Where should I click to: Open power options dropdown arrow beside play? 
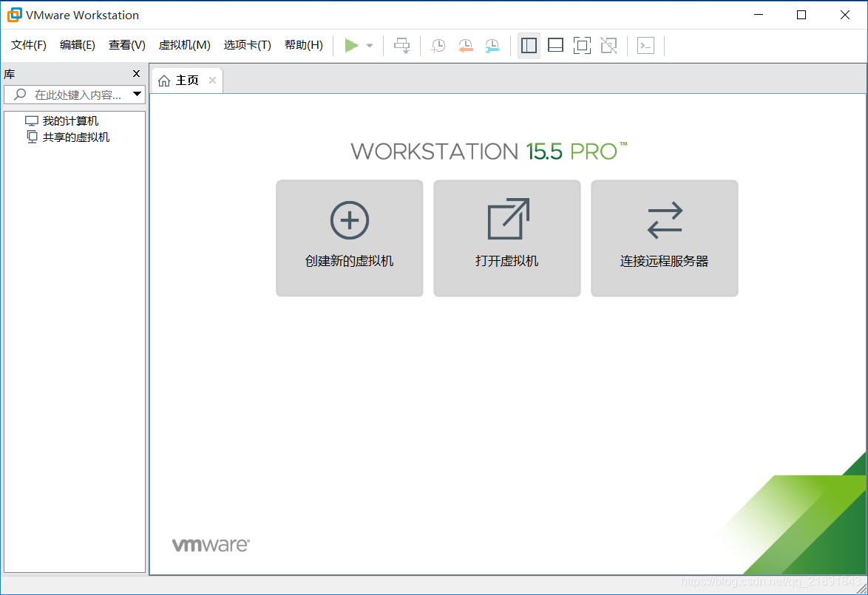pyautogui.click(x=370, y=45)
